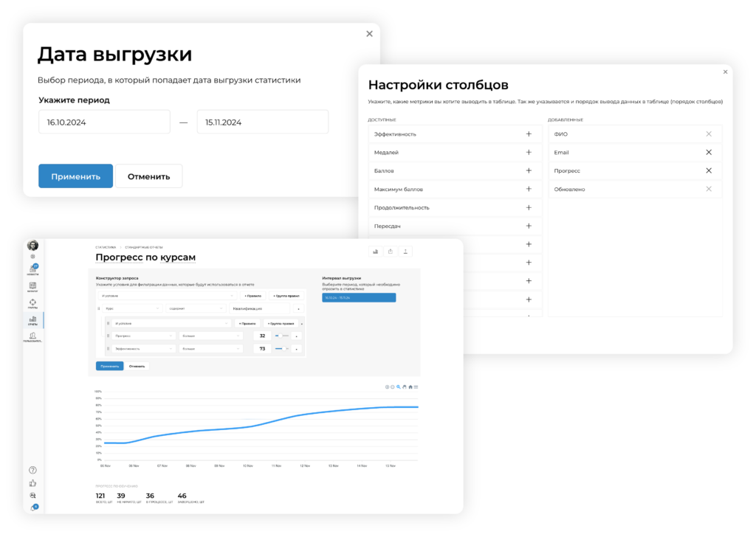Open the 'содержит' operator dropdown
This screenshot has width=756, height=537.
[x=196, y=308]
